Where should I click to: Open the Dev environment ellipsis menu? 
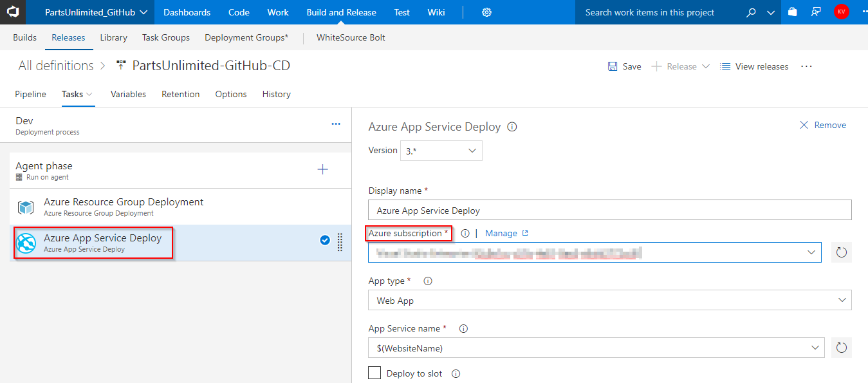[x=336, y=124]
